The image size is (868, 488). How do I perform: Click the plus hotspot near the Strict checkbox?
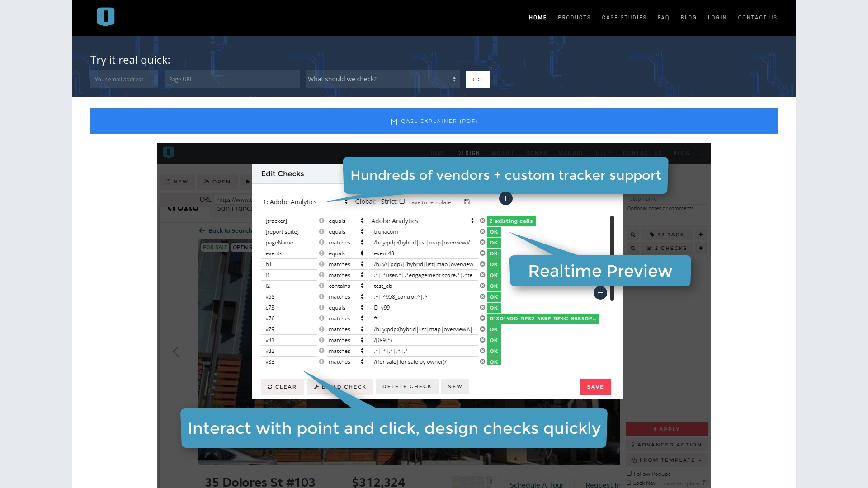click(x=505, y=198)
